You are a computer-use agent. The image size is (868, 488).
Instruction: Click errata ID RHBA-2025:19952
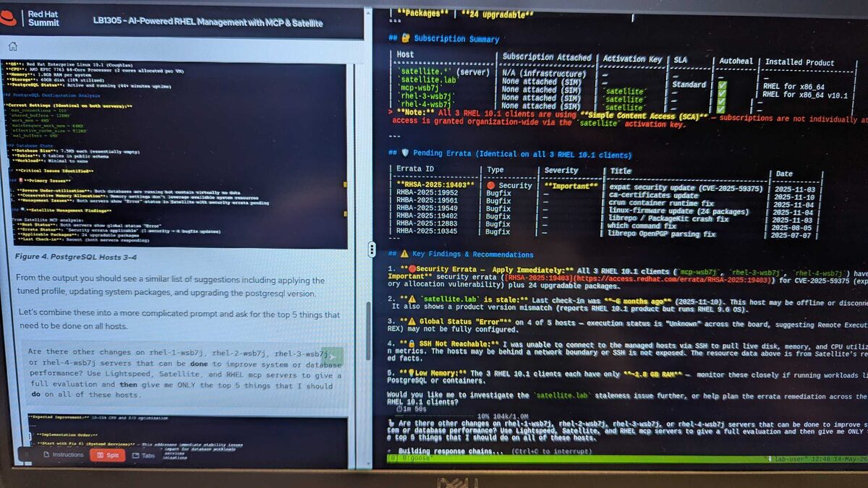click(427, 194)
